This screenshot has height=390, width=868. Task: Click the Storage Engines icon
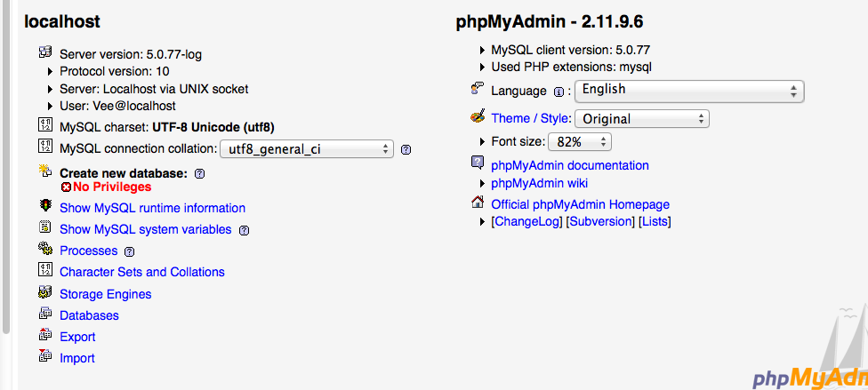(44, 291)
